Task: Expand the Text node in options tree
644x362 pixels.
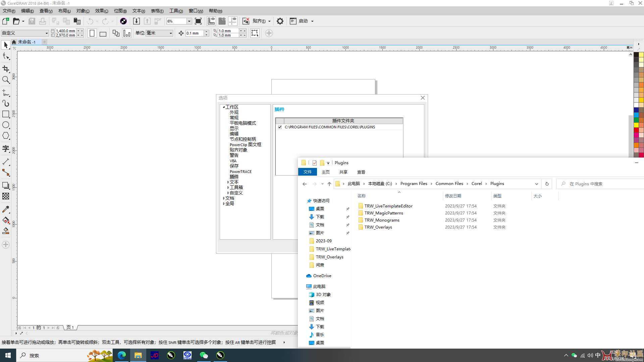Action: (x=228, y=182)
